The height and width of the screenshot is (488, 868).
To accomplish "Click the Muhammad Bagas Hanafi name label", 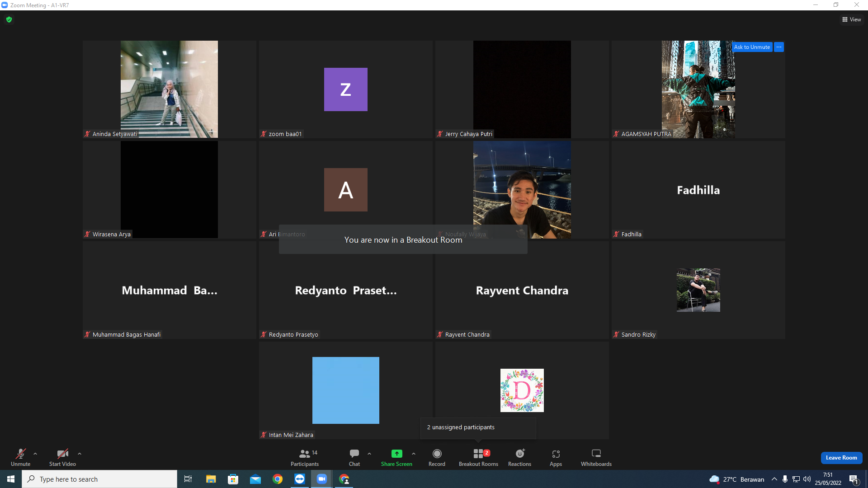I will 127,334.
